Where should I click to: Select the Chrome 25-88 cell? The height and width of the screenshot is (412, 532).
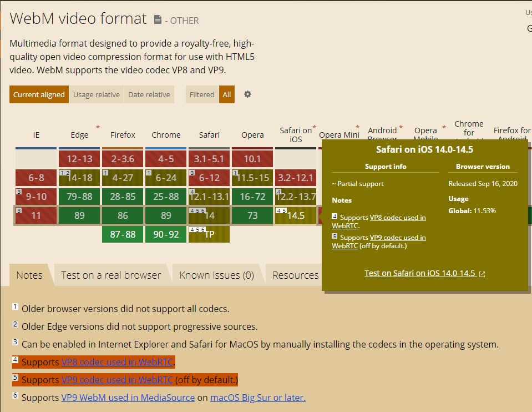point(166,197)
